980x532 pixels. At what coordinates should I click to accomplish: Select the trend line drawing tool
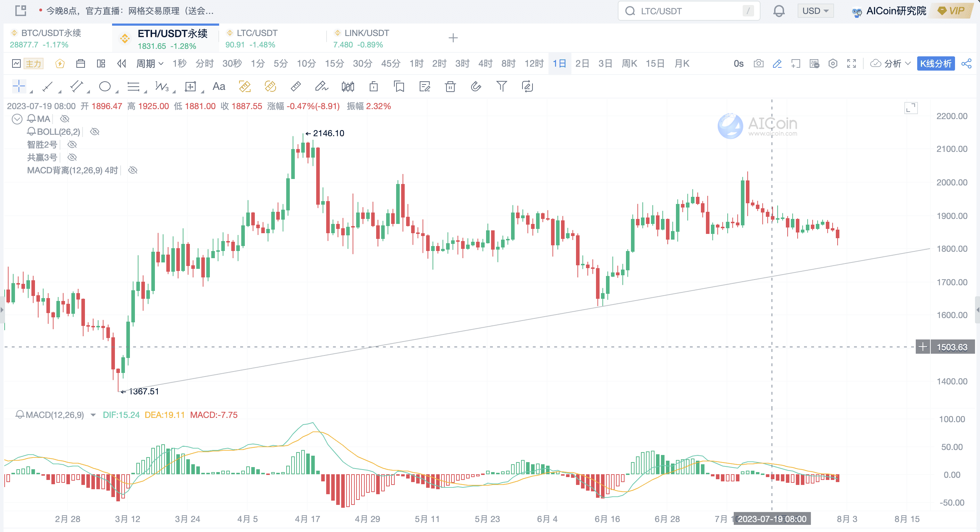click(x=47, y=87)
